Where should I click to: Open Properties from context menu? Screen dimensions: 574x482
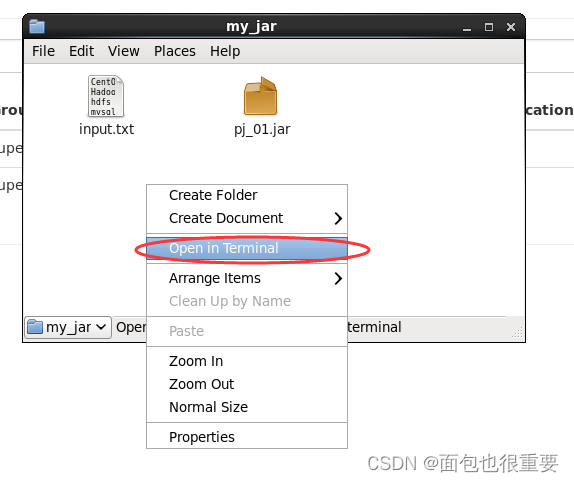pos(247,437)
